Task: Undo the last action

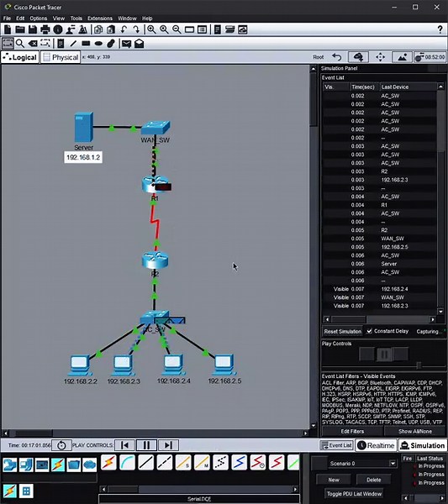Action: pyautogui.click(x=124, y=29)
